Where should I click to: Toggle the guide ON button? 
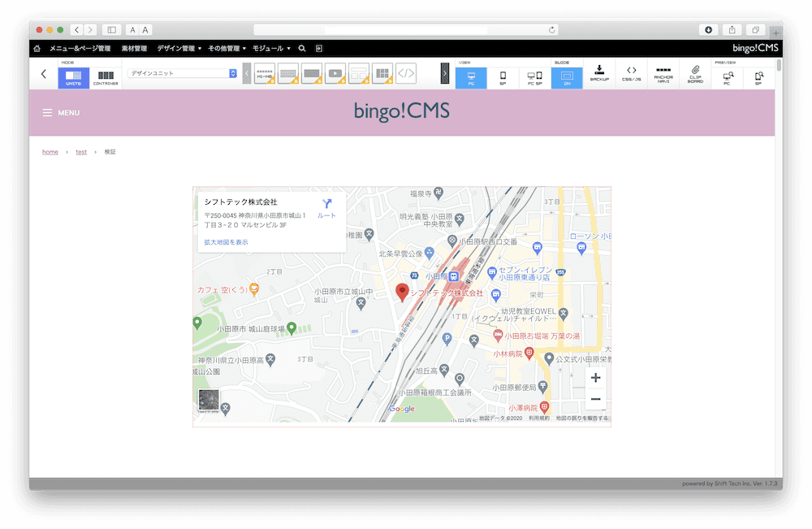click(x=567, y=78)
